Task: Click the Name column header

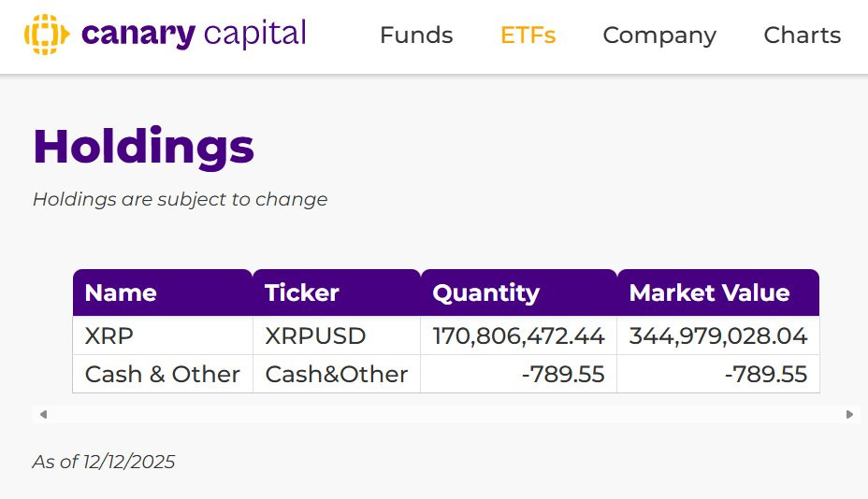Action: click(121, 293)
